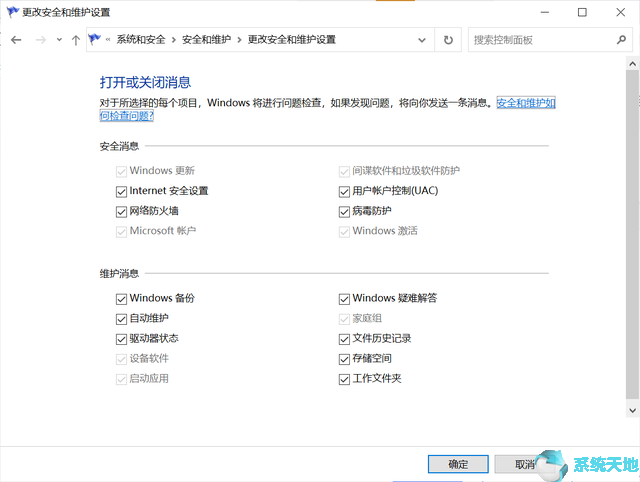The height and width of the screenshot is (482, 640).
Task: Maximize the window
Action: click(582, 12)
